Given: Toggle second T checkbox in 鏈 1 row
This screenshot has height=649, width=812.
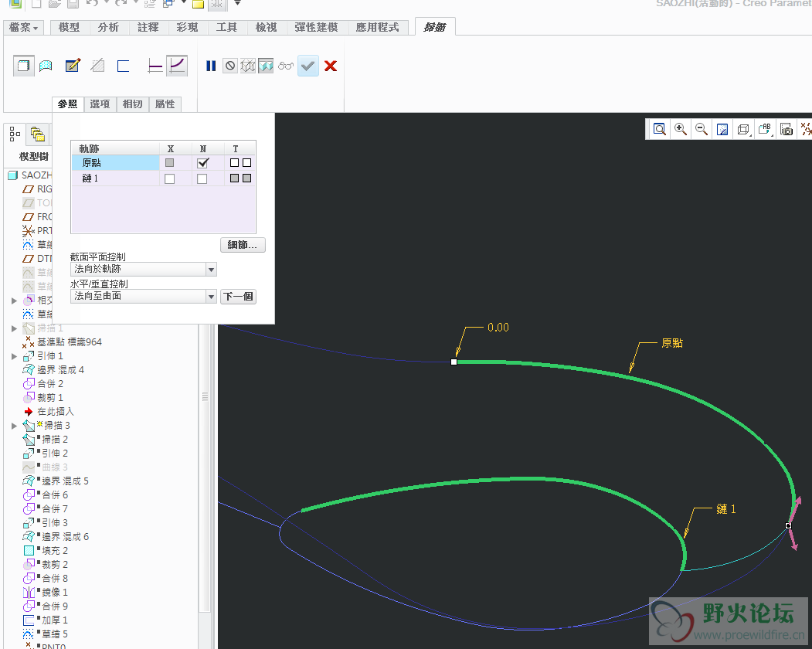Looking at the screenshot, I should click(x=247, y=178).
